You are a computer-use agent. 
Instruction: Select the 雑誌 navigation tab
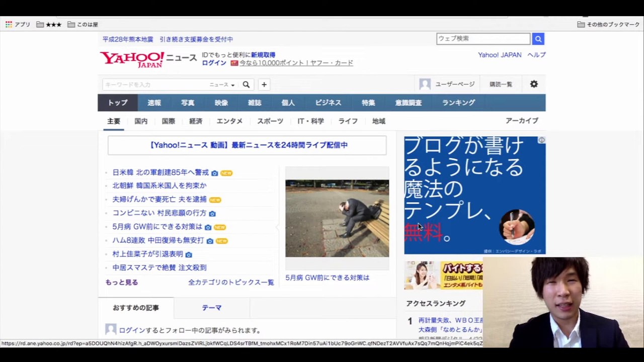[255, 103]
